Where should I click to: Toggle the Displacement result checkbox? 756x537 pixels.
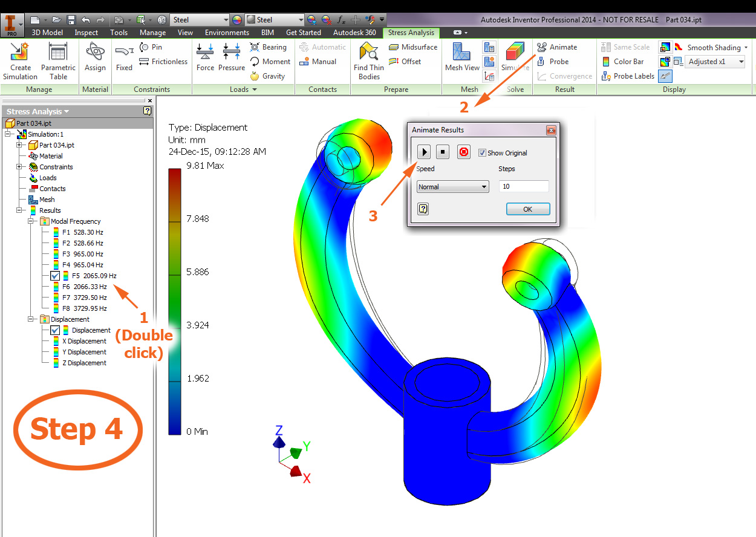[56, 330]
